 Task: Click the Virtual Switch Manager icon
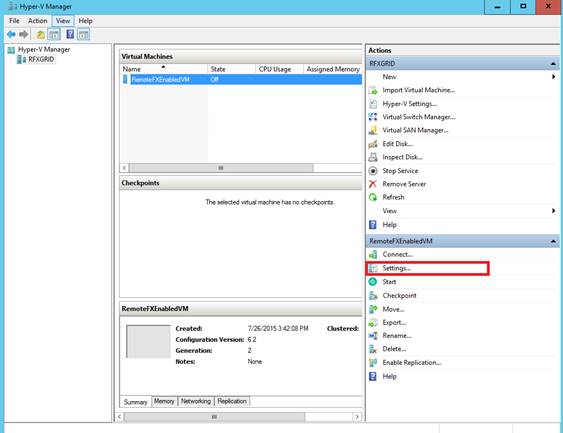click(x=373, y=117)
